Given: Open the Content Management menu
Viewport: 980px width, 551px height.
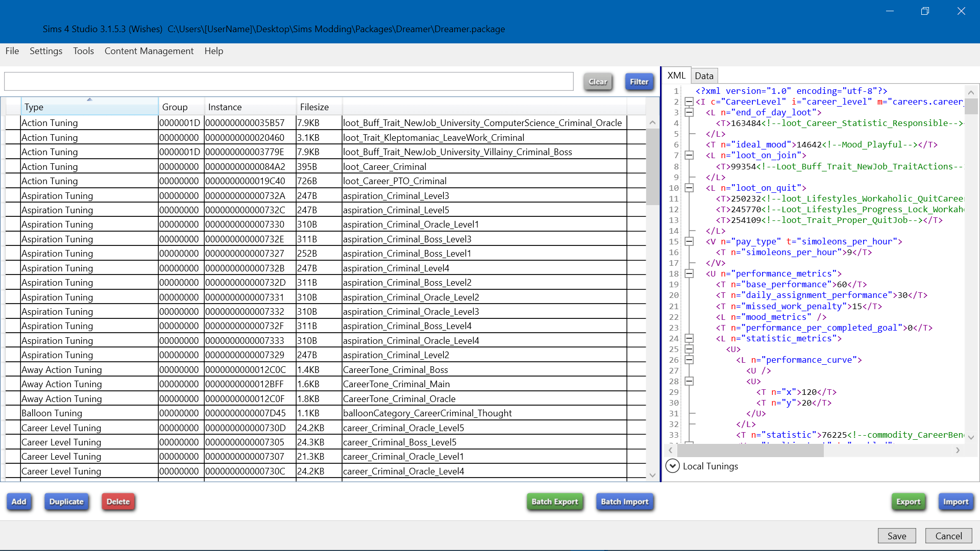Looking at the screenshot, I should (x=149, y=51).
